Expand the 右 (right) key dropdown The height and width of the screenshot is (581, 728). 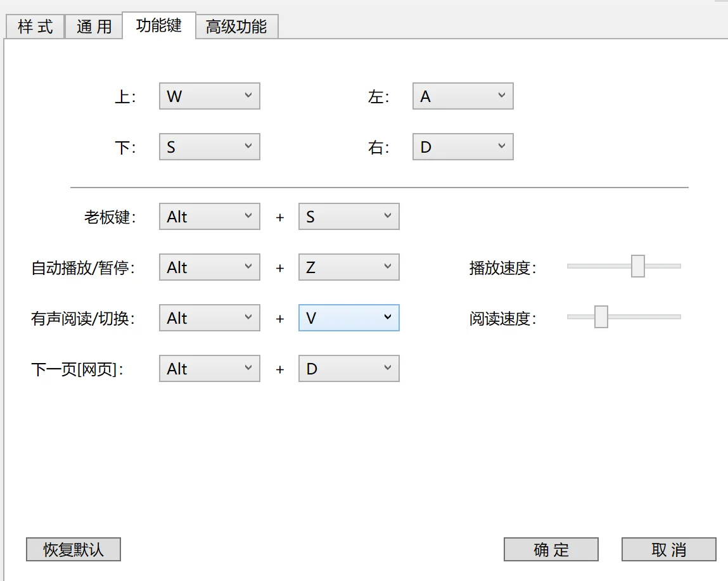tap(463, 147)
